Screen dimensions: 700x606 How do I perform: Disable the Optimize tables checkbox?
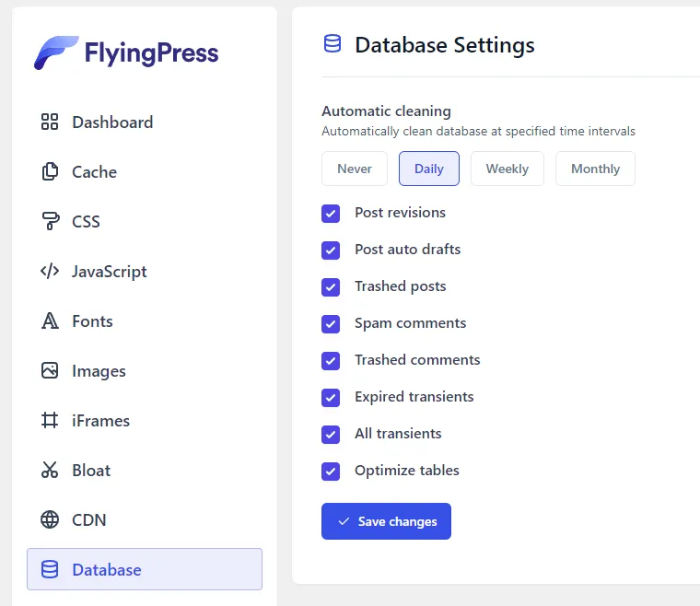coord(331,472)
